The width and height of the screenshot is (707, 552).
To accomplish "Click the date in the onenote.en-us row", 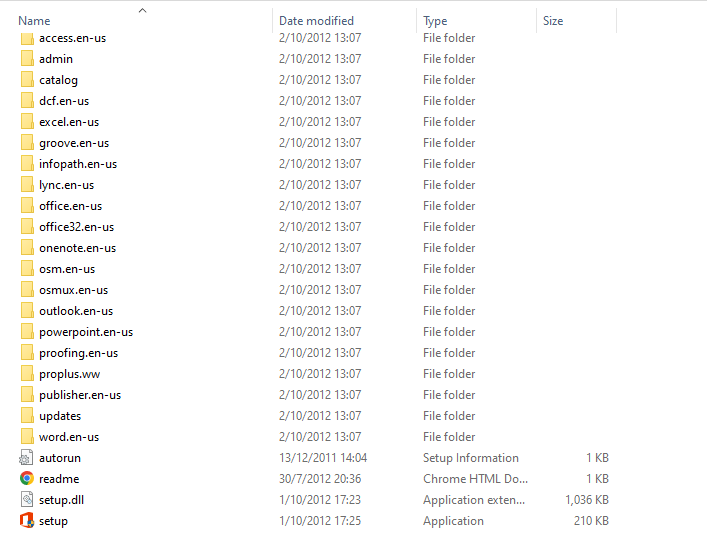I will [320, 248].
